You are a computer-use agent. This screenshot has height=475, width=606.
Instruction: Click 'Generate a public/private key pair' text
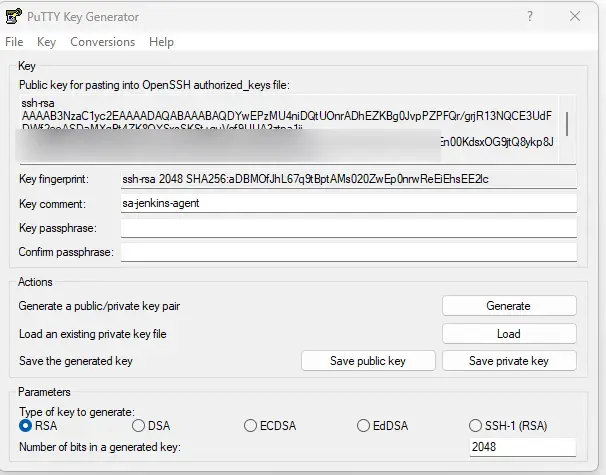[99, 306]
